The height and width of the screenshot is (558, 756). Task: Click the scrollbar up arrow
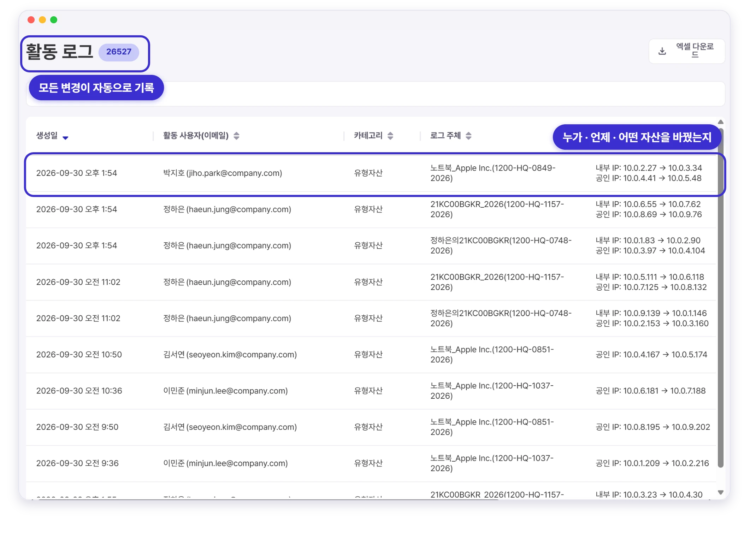pos(721,122)
